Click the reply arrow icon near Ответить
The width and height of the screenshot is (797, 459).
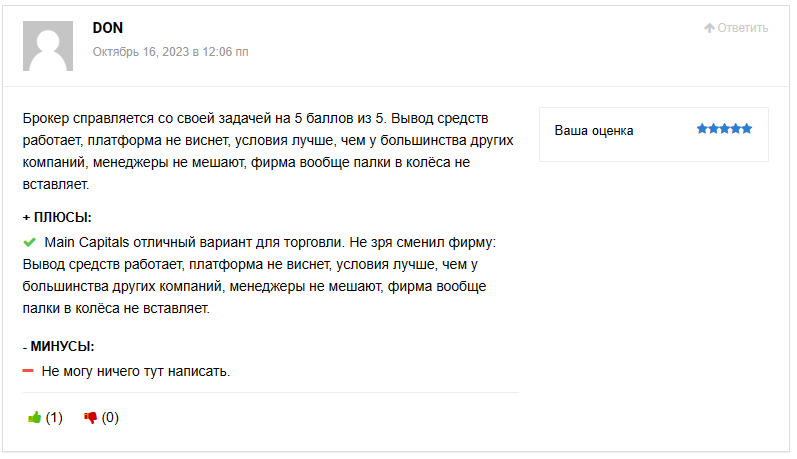(710, 28)
